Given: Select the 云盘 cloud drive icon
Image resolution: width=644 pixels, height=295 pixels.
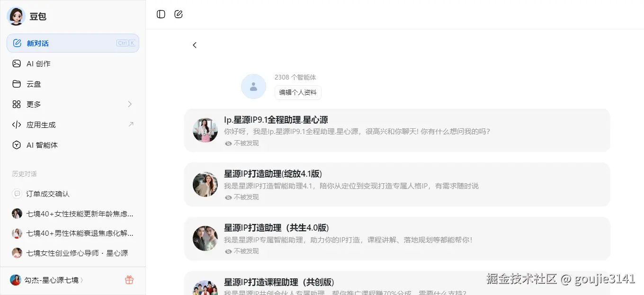Looking at the screenshot, I should pos(17,84).
